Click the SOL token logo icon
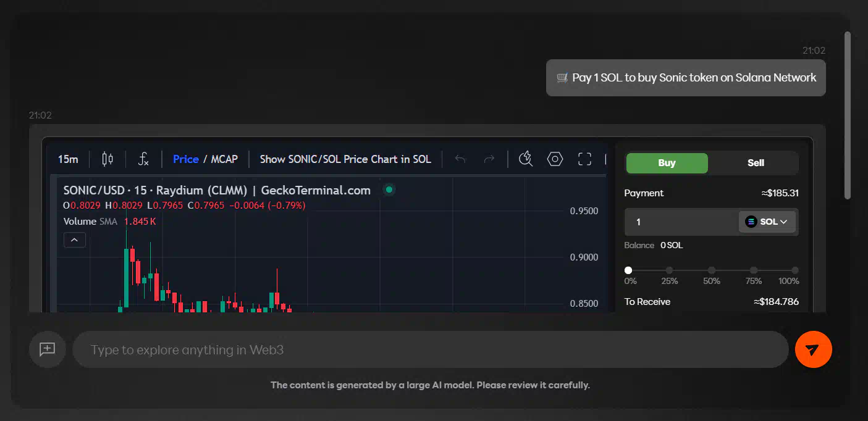 point(751,222)
